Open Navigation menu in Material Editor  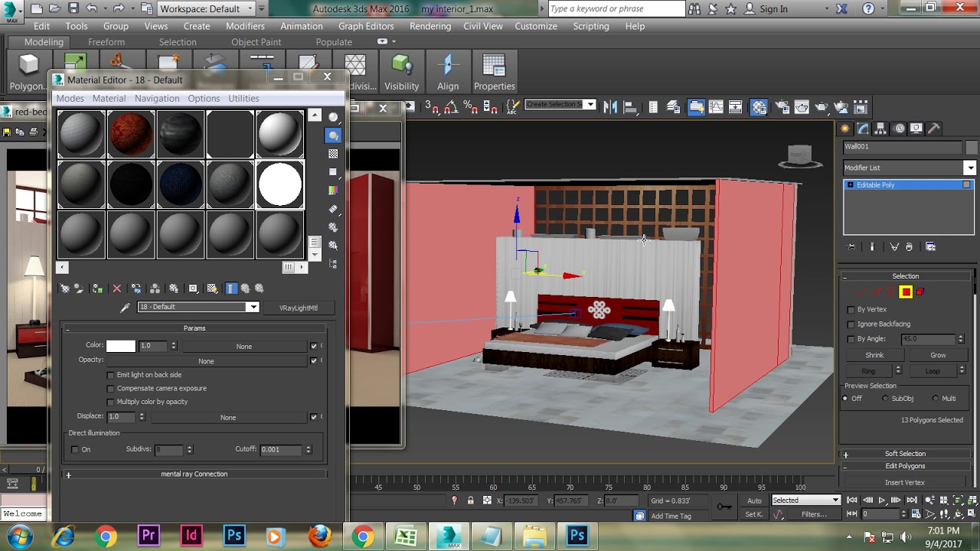(x=157, y=99)
